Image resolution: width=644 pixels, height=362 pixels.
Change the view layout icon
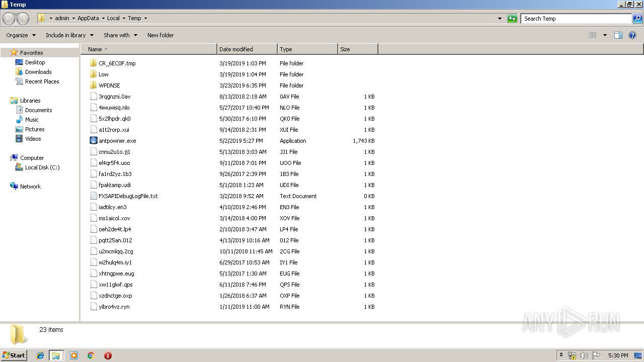pyautogui.click(x=593, y=35)
